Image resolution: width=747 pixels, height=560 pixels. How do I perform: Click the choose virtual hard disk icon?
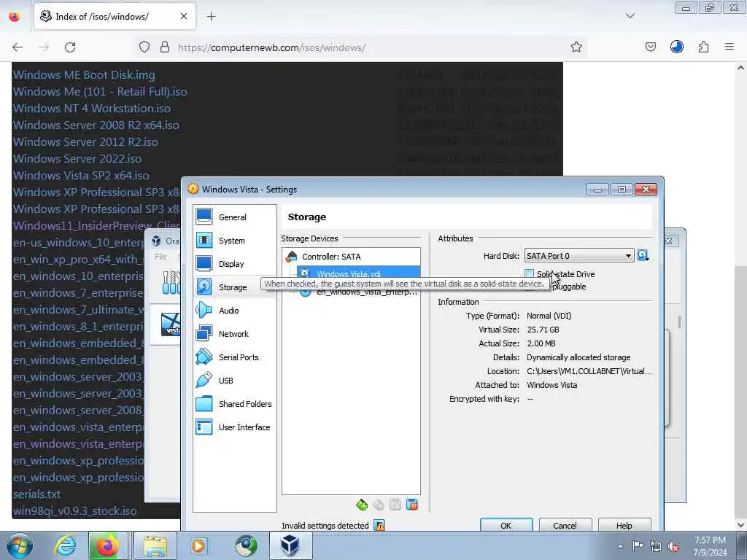tap(643, 256)
